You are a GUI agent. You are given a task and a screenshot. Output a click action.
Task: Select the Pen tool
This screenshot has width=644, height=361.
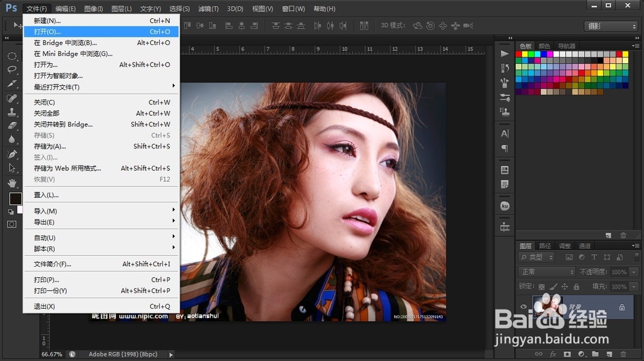[x=12, y=154]
